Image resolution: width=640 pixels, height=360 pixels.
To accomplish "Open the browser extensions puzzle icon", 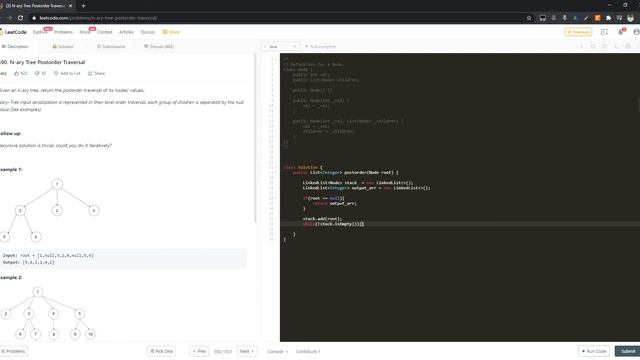I will point(608,18).
